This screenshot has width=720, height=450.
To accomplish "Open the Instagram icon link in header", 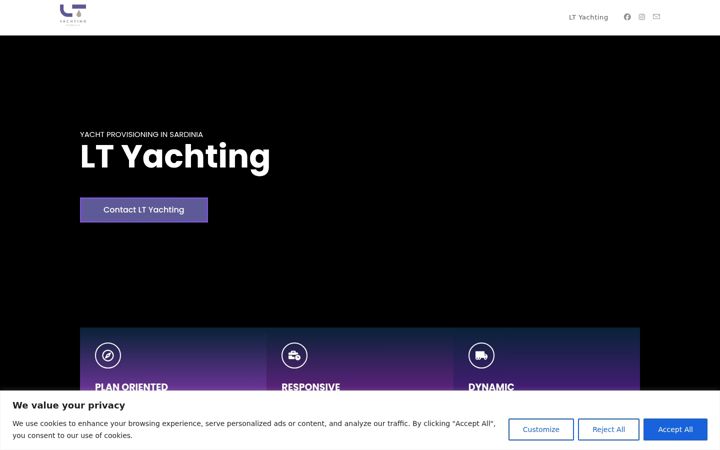I will pyautogui.click(x=642, y=17).
